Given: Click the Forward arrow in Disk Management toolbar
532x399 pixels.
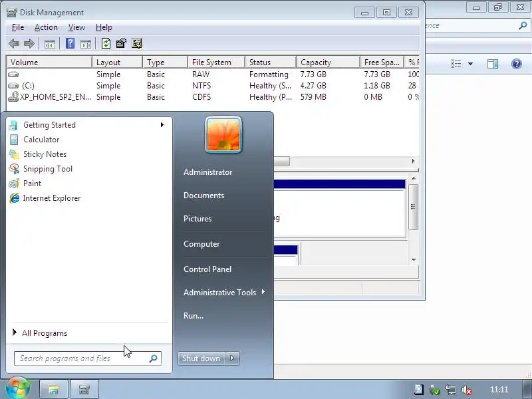Looking at the screenshot, I should tap(29, 43).
